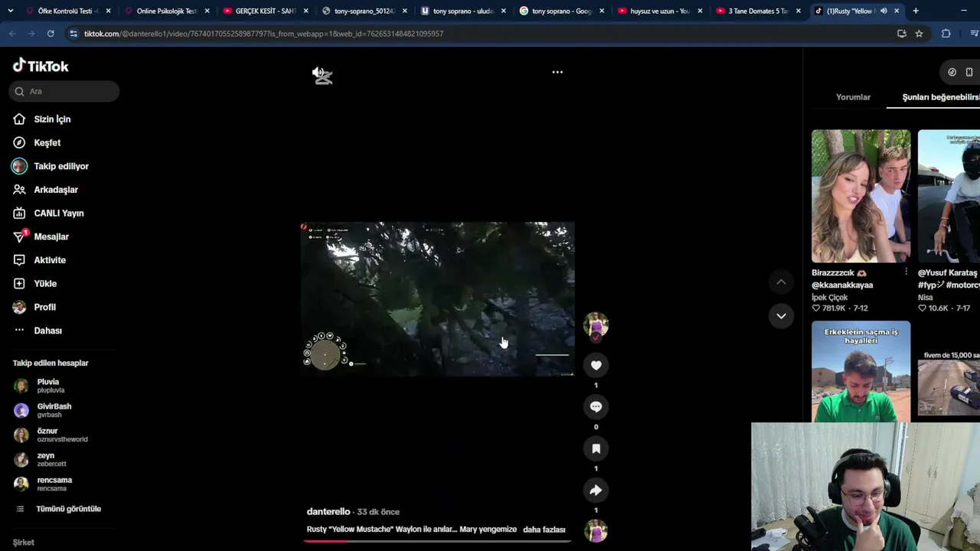Open Mesajlar inbox

click(x=51, y=236)
